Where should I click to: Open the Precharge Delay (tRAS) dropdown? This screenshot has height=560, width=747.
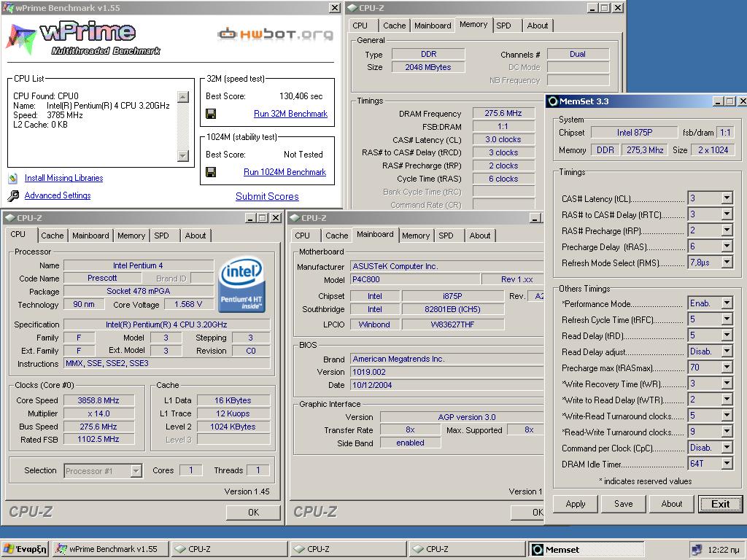pos(727,247)
